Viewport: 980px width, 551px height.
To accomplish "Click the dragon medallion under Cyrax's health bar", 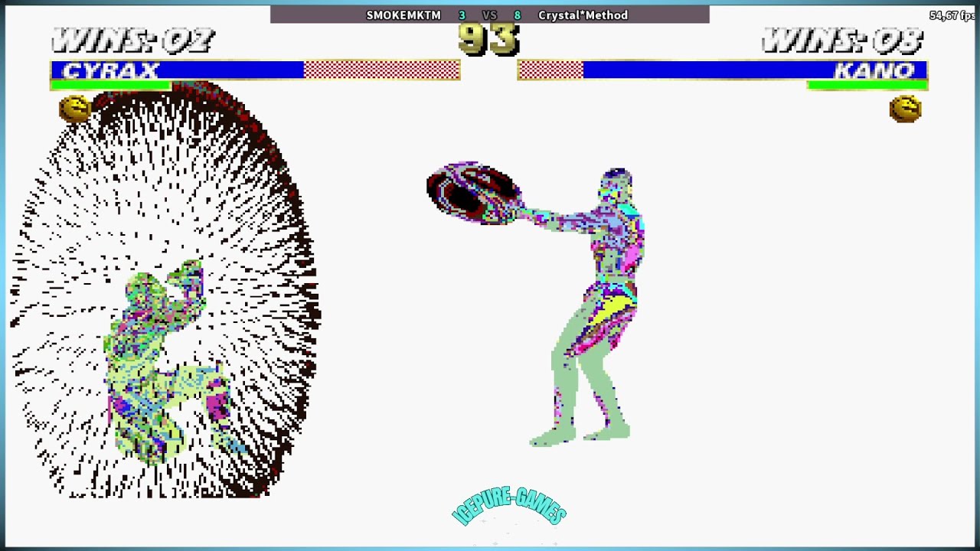I will pyautogui.click(x=75, y=109).
